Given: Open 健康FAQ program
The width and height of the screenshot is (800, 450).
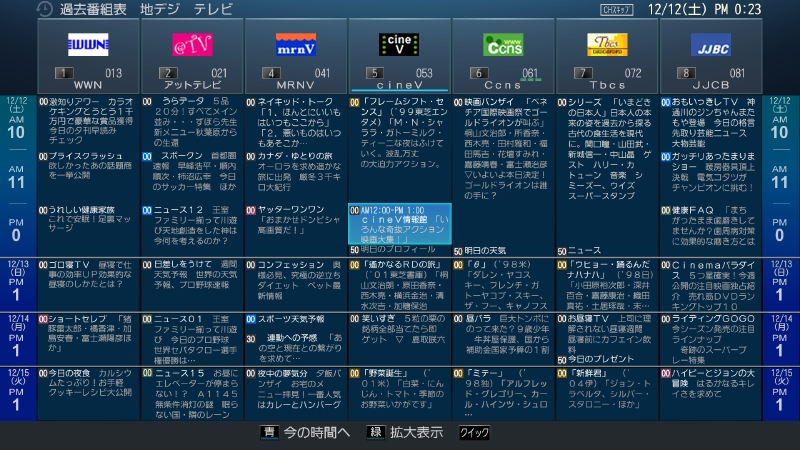Looking at the screenshot, I should click(709, 226).
